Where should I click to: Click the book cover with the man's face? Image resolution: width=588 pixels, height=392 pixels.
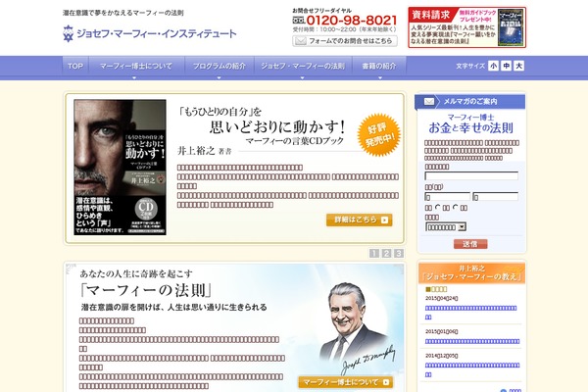coord(120,167)
